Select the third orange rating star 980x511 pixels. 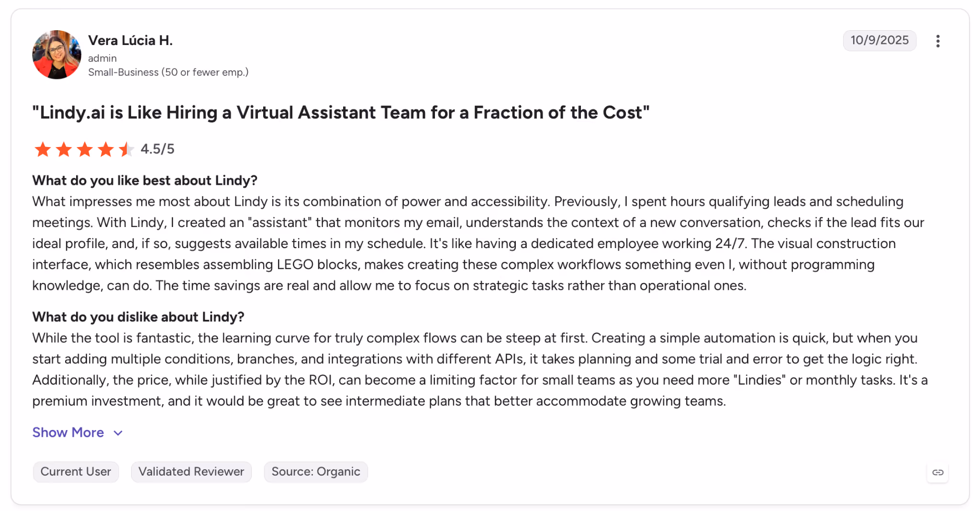pyautogui.click(x=85, y=149)
